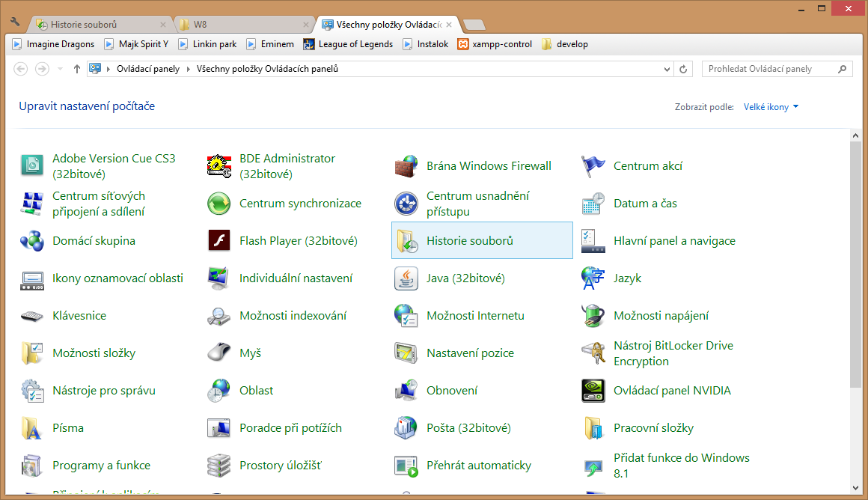
Task: Open Možnosti napájení battery icon
Action: (593, 316)
